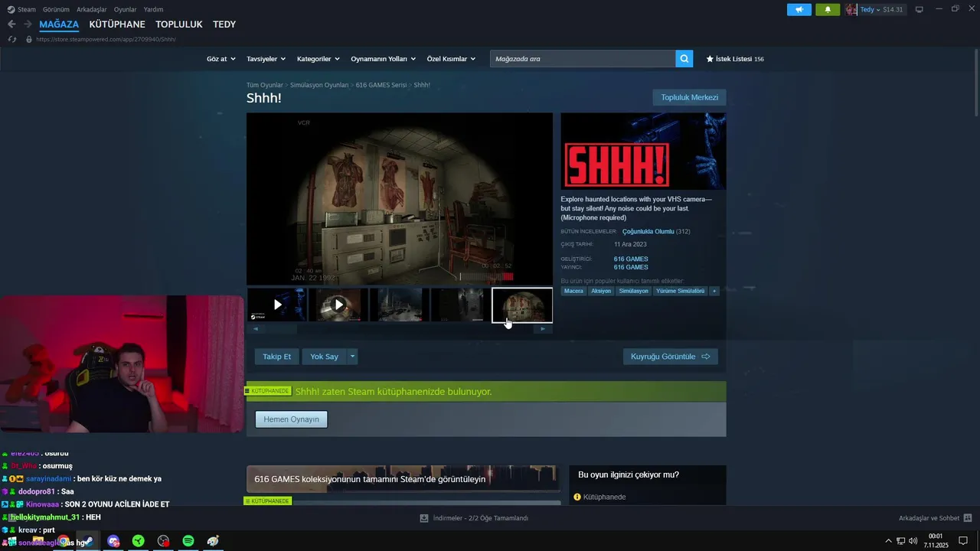Click the plus button after the tags
980x551 pixels.
tap(714, 291)
